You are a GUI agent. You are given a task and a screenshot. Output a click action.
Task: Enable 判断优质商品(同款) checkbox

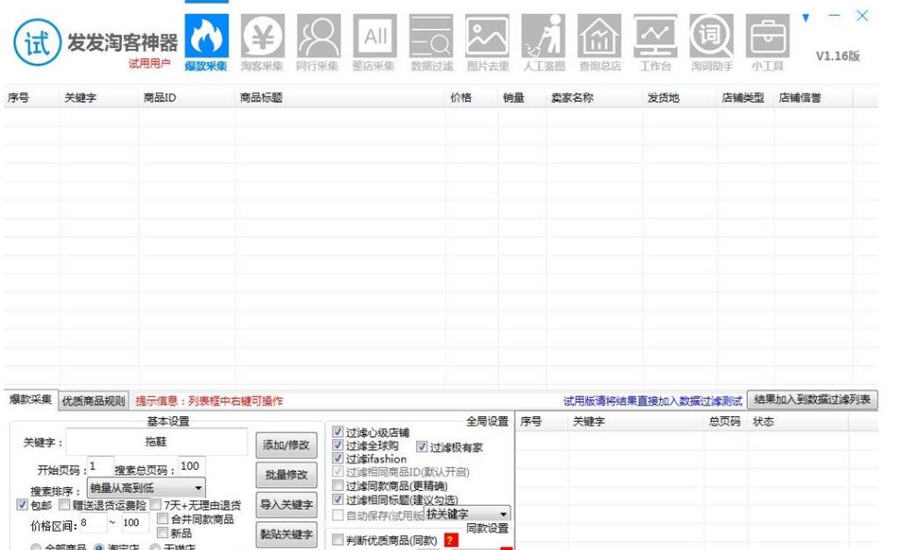point(338,540)
